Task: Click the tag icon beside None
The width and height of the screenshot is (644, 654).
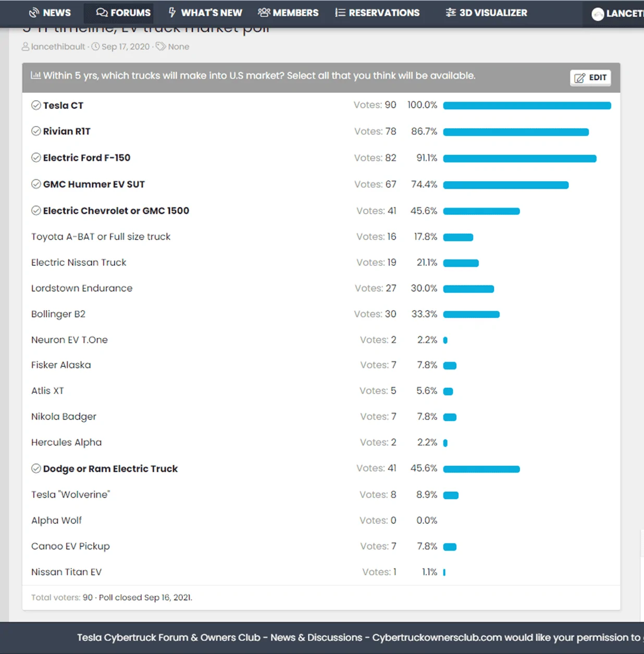Action: click(x=161, y=46)
